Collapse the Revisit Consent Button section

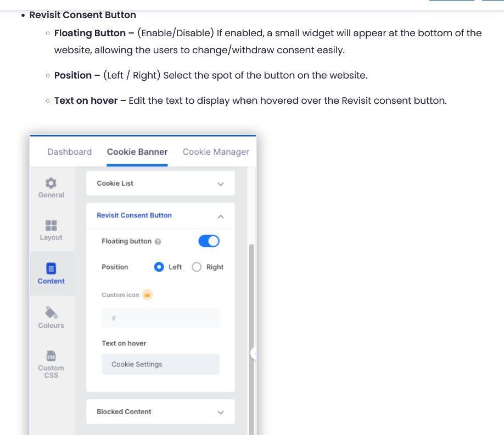point(221,216)
